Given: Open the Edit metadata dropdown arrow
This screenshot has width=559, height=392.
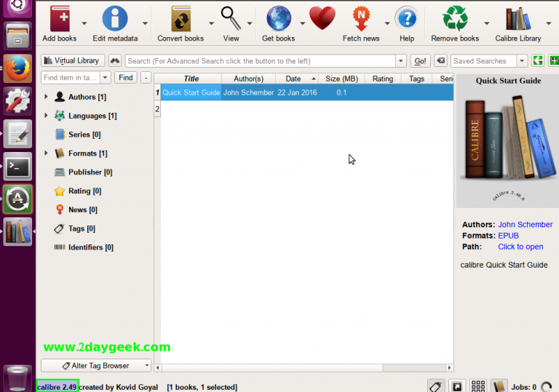Looking at the screenshot, I should (145, 23).
